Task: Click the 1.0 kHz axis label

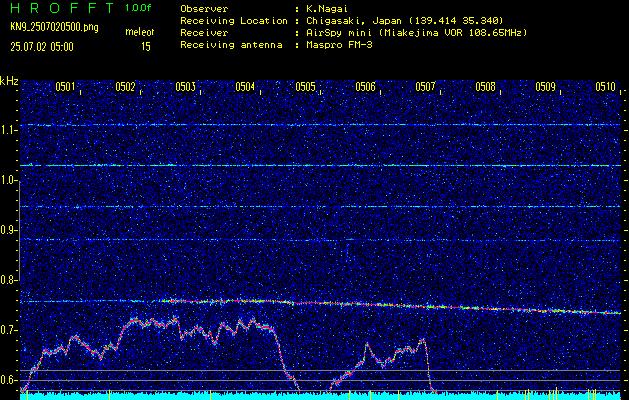Action: pos(8,181)
